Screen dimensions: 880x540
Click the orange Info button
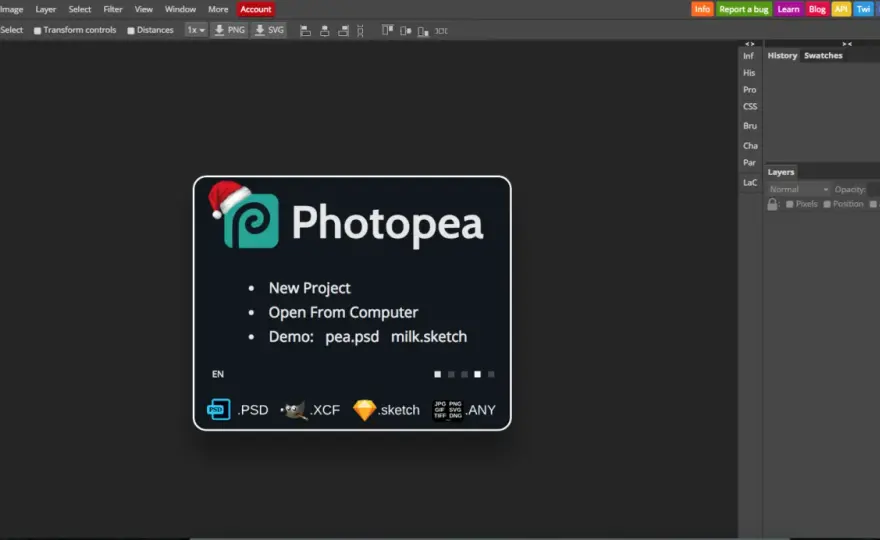tap(702, 9)
